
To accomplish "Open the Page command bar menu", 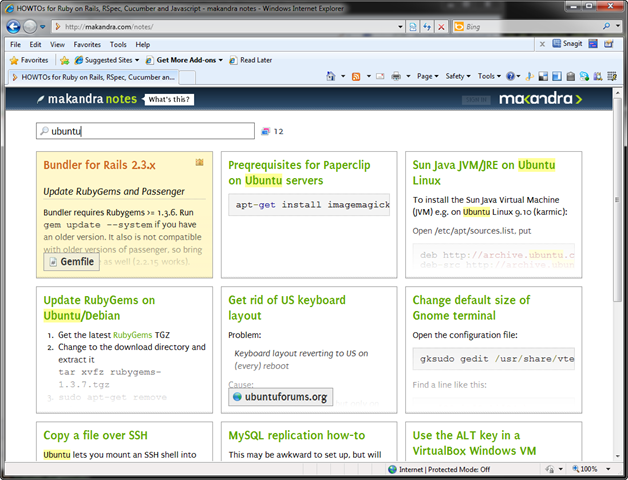I will 427,76.
